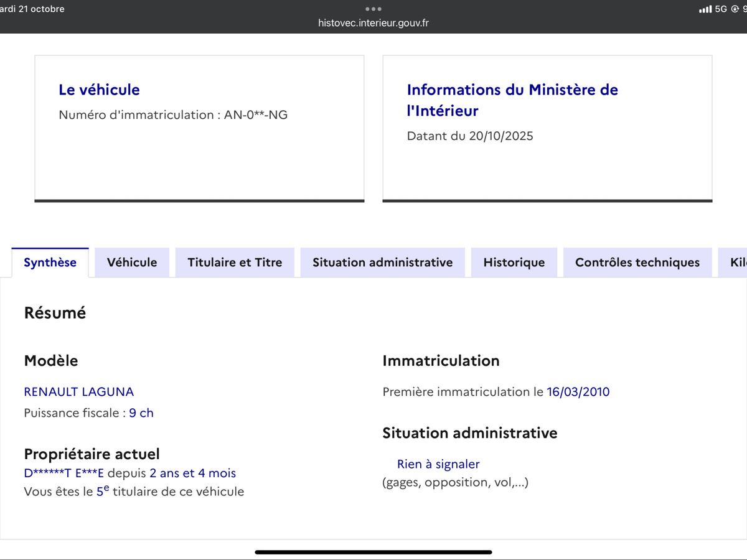View the Contrôles techniques tab
Image resolution: width=747 pixels, height=560 pixels.
point(637,263)
